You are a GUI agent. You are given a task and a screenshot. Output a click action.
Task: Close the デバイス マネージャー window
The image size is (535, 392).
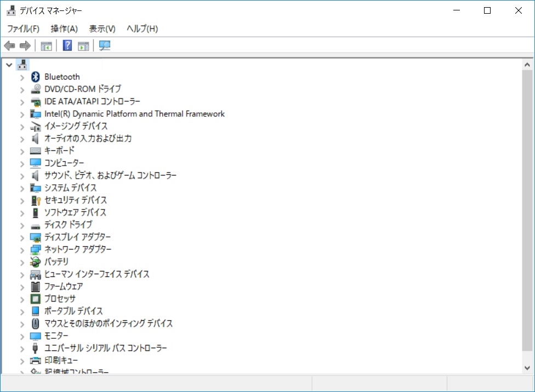[519, 10]
